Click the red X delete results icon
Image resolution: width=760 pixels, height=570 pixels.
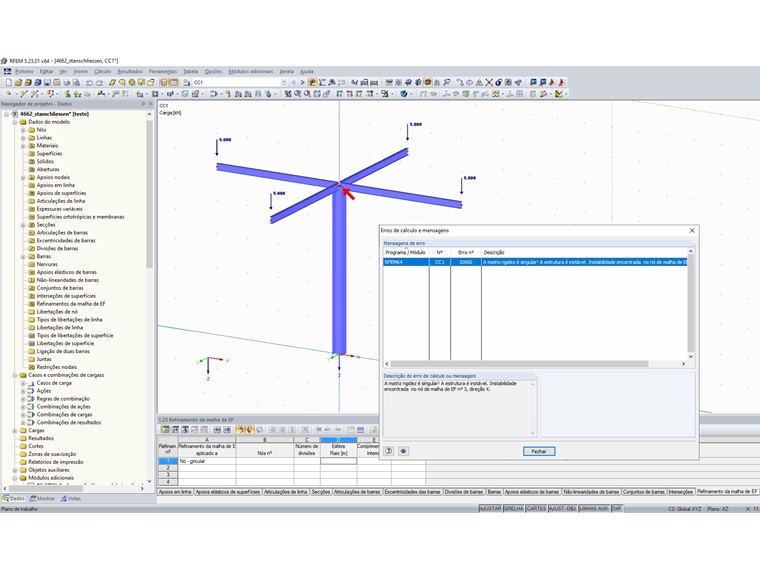pos(489,82)
